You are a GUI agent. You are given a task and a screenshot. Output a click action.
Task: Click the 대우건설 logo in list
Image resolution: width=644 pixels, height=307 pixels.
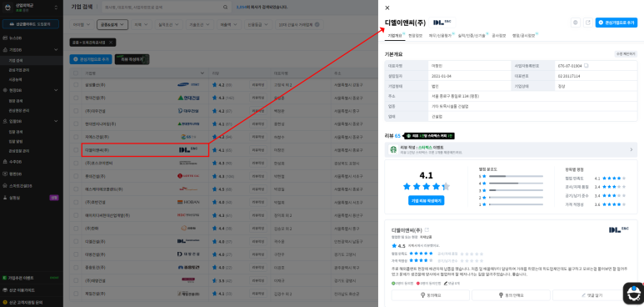pyautogui.click(x=188, y=111)
